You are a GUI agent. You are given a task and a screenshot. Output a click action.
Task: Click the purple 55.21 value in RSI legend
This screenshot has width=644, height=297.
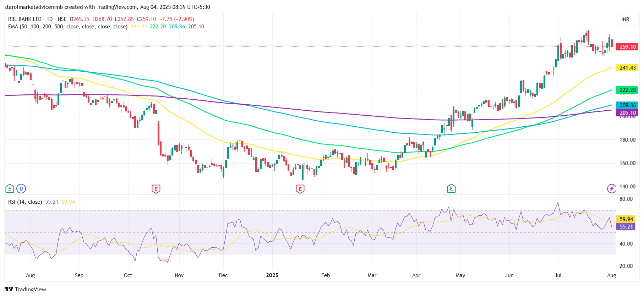pos(52,202)
